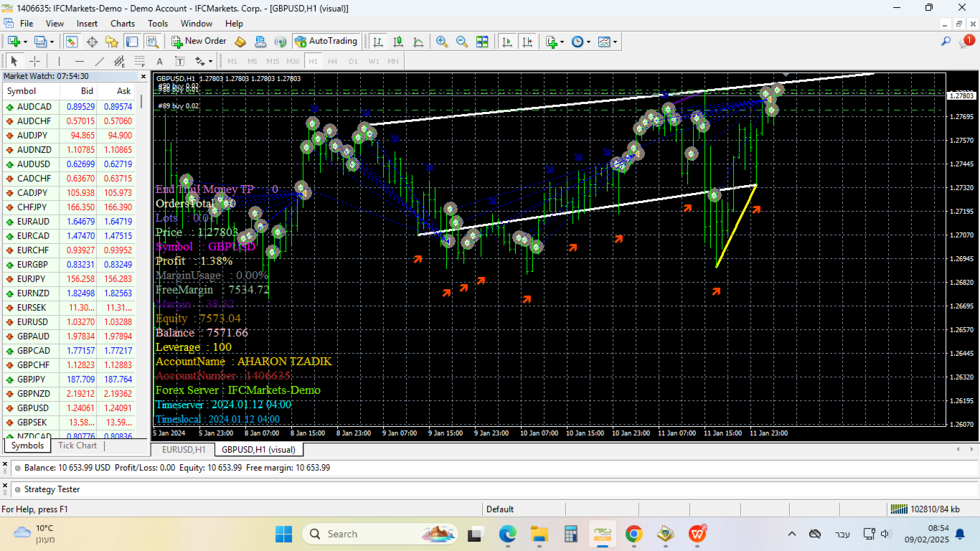Show the Data Window via crosshair-circle icon
This screenshot has height=551, width=980.
click(x=92, y=42)
